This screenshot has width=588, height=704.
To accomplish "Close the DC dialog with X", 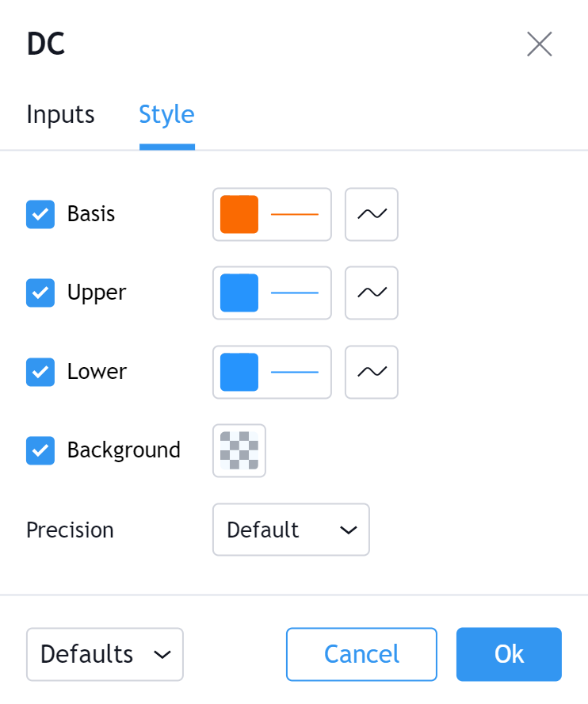I will pyautogui.click(x=539, y=44).
